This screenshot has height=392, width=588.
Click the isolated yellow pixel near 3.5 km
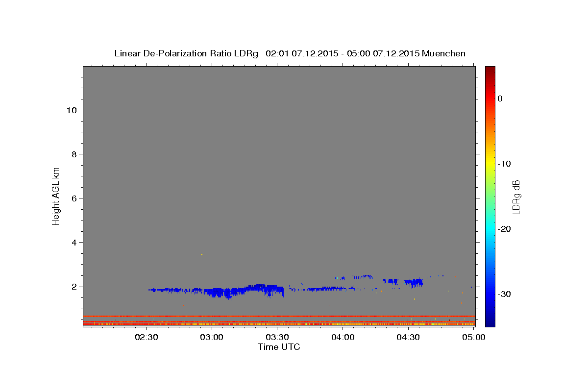pyautogui.click(x=202, y=254)
